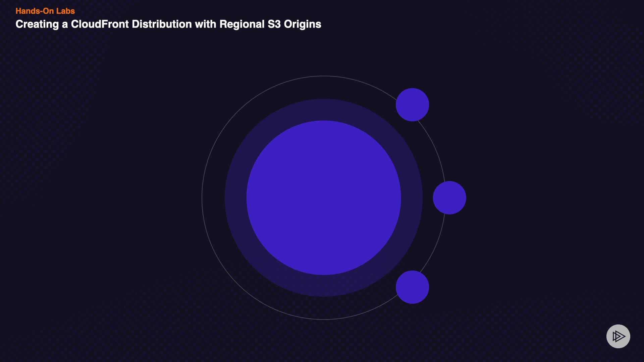The image size is (644, 362).
Task: Click the lowest small purple satellite circle
Action: click(412, 287)
